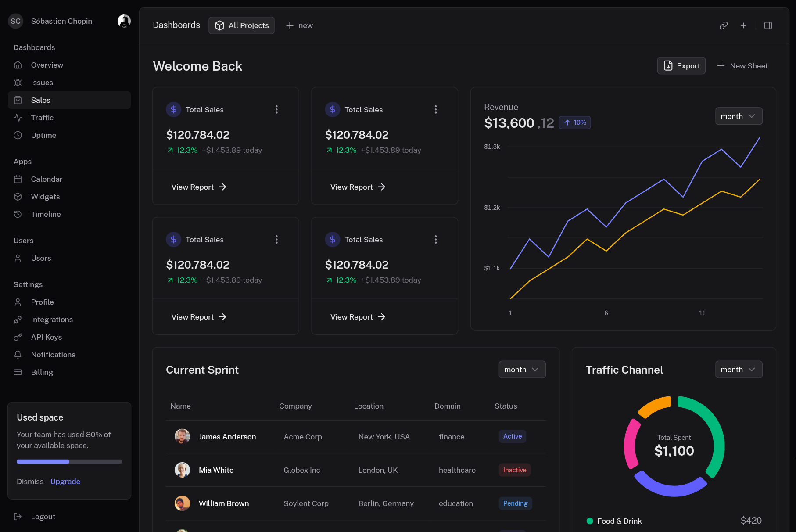Click the user avatar next to Sébastien Chopin
The width and height of the screenshot is (796, 532).
click(124, 21)
